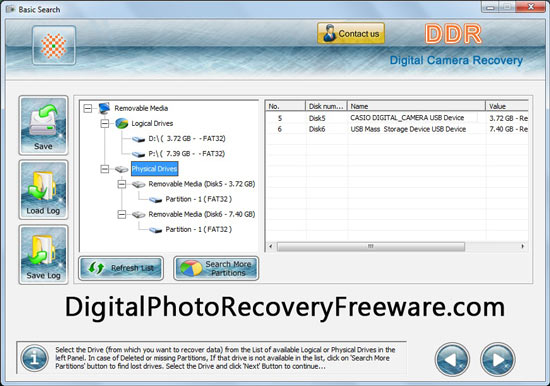Viewport: 550px width, 386px height.
Task: Go to previous step with Back arrow
Action: click(x=452, y=359)
